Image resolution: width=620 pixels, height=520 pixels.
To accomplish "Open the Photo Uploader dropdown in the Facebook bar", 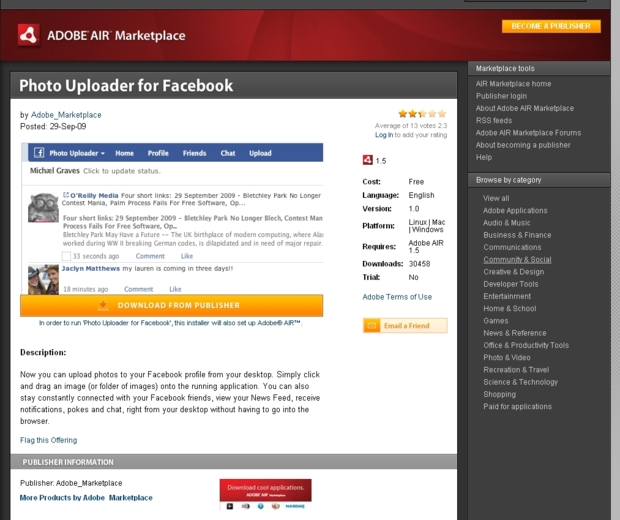I will pos(77,153).
